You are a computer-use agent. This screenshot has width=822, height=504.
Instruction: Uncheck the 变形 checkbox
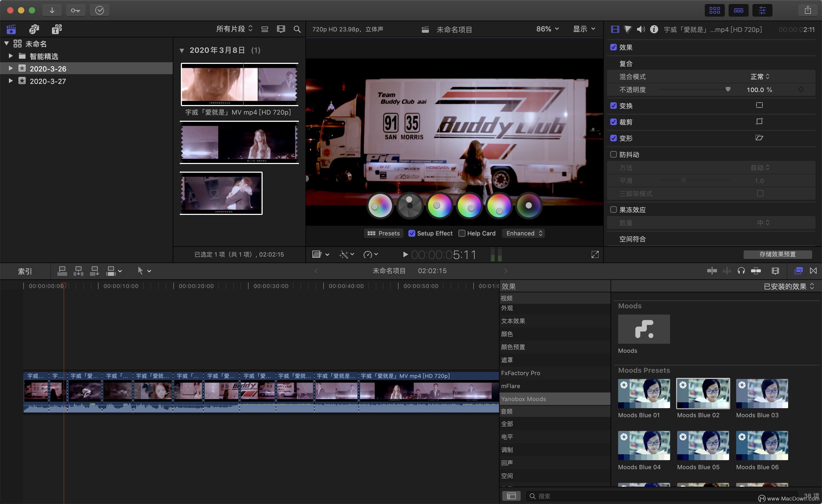click(613, 138)
